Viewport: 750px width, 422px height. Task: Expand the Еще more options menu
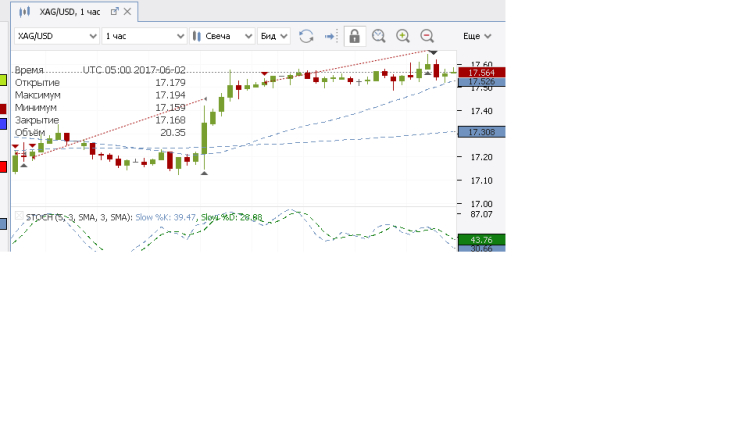coord(477,36)
